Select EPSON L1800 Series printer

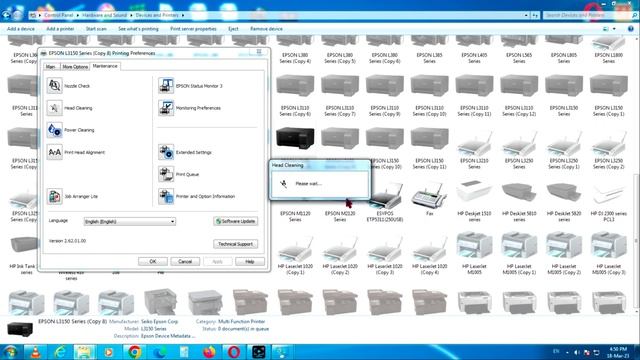(x=609, y=49)
